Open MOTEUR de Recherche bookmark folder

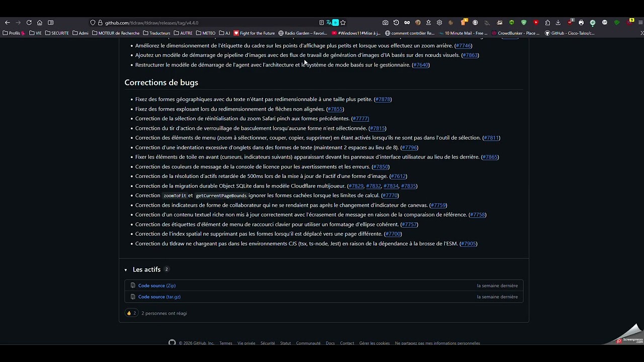pos(116,33)
